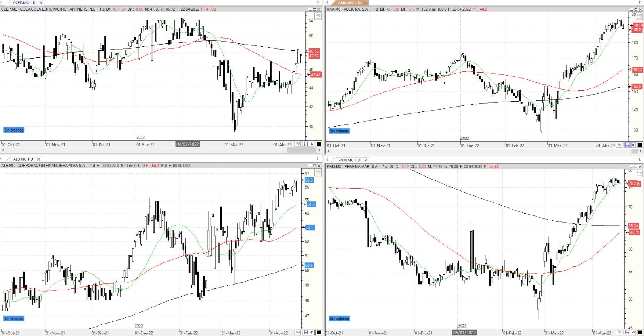
Task: Open the black color swatch of the PHM.MC chart
Action: pyautogui.click(x=640, y=333)
